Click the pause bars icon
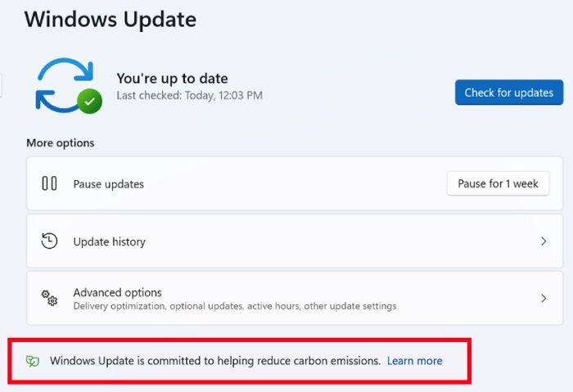Screen dimensions: 573x392 pos(49,183)
